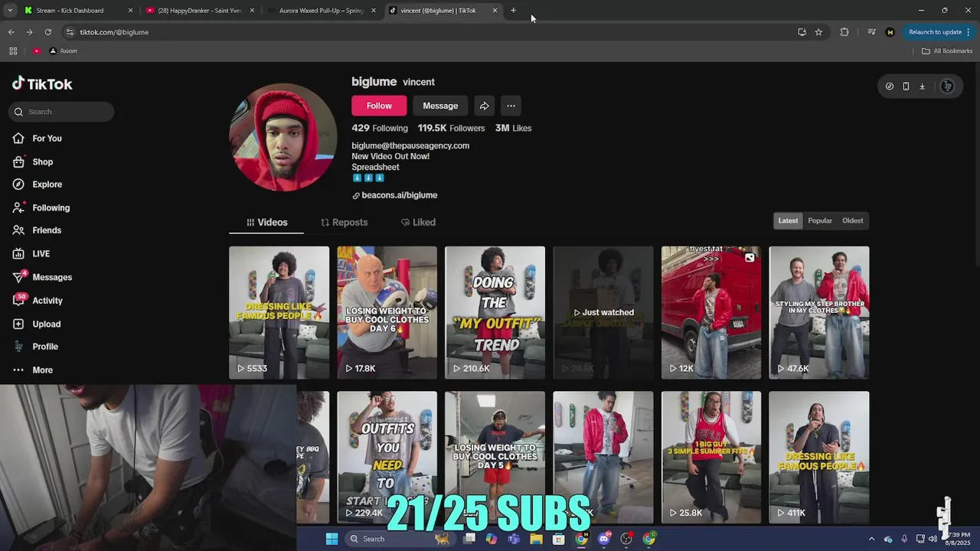Play the 3 Simple Summer Fits video

(x=711, y=458)
